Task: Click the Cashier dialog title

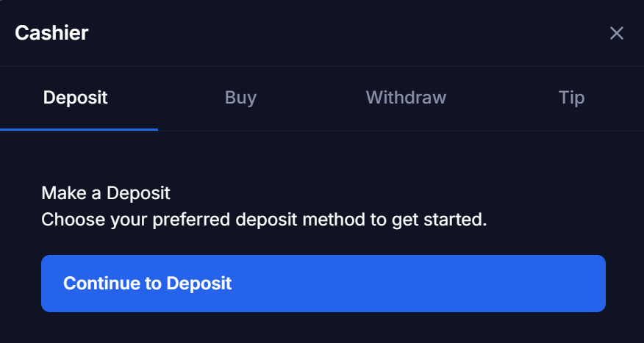Action: pos(51,33)
